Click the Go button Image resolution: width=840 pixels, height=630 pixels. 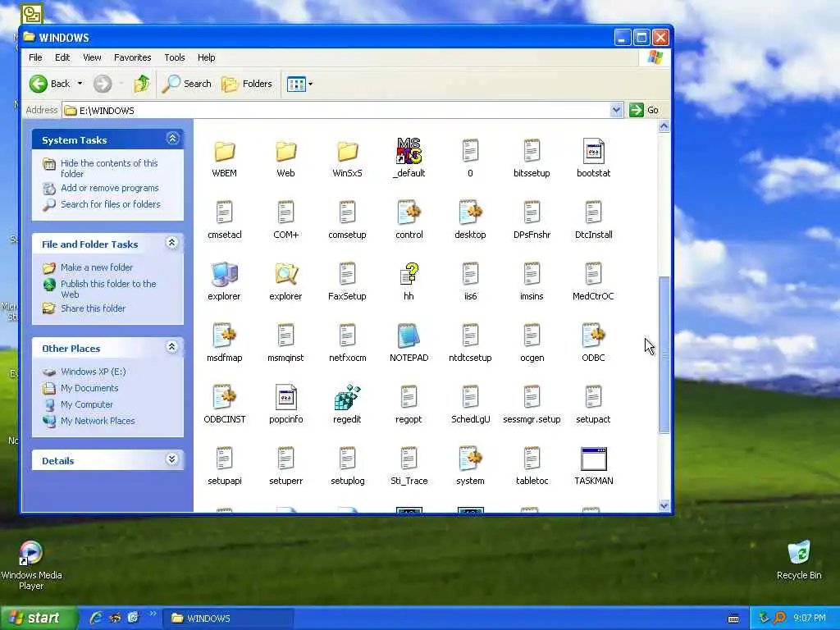click(645, 110)
